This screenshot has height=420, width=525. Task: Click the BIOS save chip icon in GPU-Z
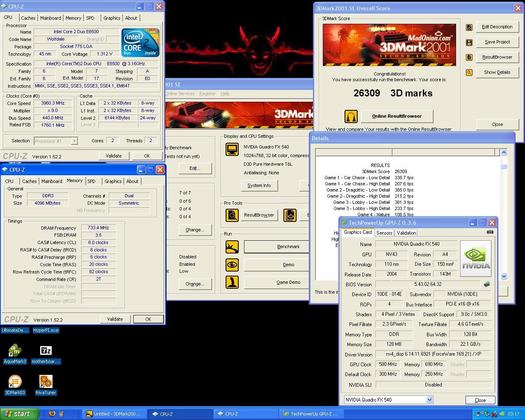[x=487, y=284]
